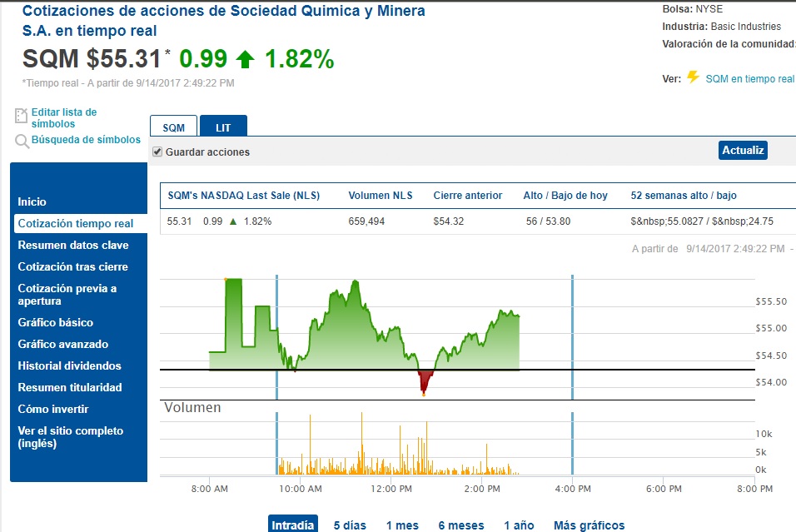
Task: Switch to the LIT symbol tab
Action: 223,127
